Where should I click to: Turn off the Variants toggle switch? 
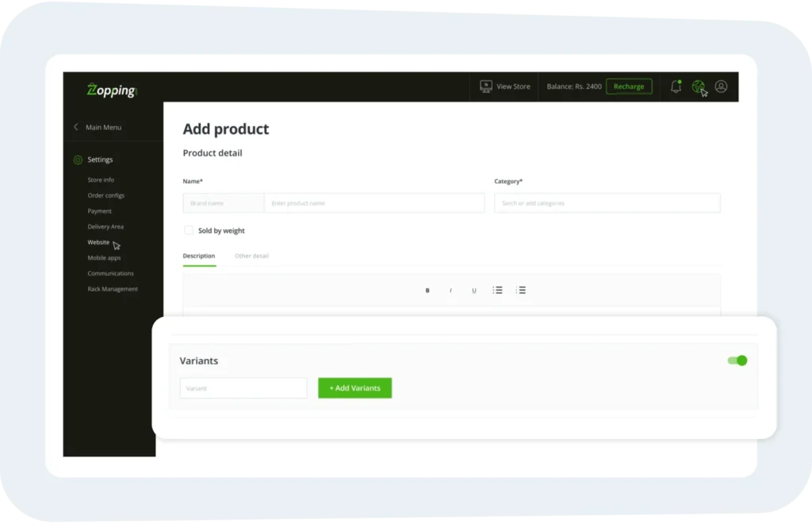[737, 361]
